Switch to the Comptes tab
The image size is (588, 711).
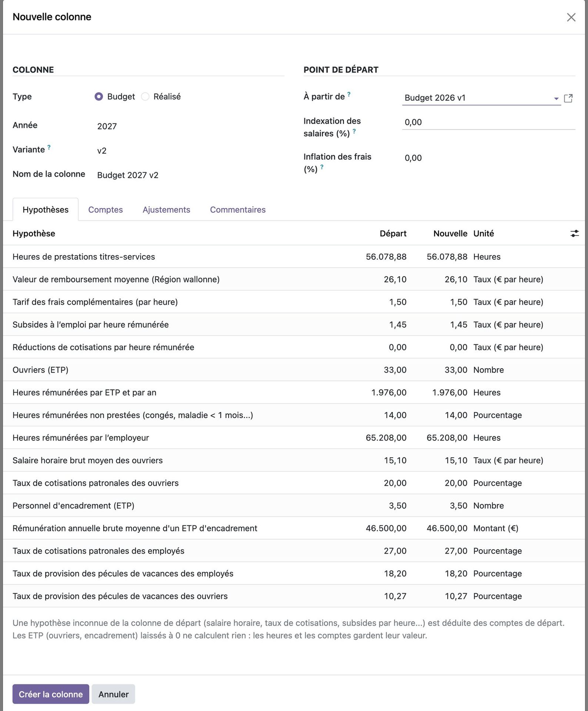coord(106,210)
